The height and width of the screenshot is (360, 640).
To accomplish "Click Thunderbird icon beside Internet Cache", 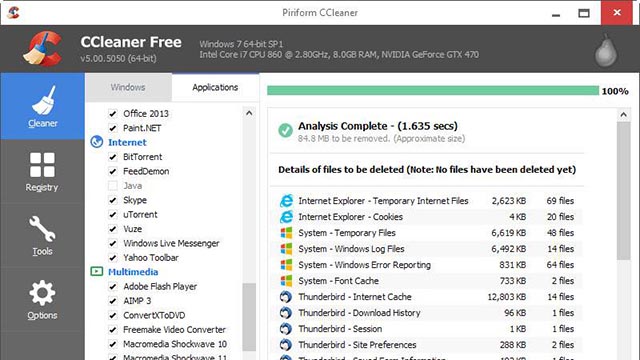I will (286, 297).
